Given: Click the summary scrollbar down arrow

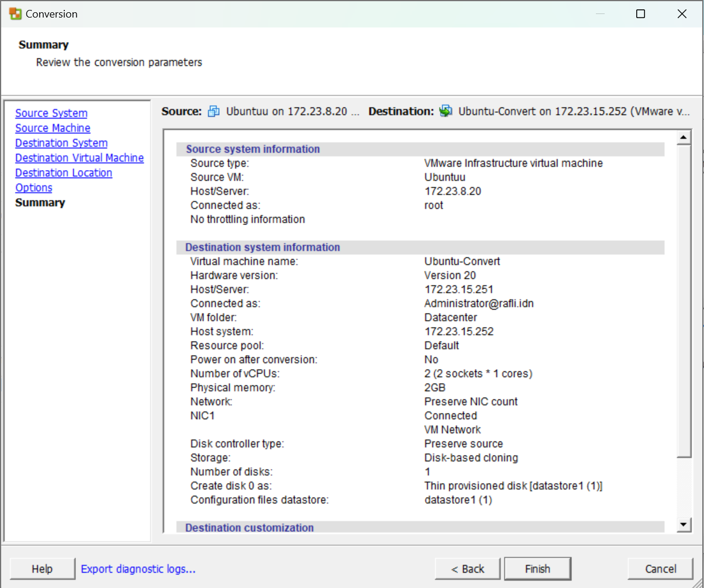Looking at the screenshot, I should [684, 524].
